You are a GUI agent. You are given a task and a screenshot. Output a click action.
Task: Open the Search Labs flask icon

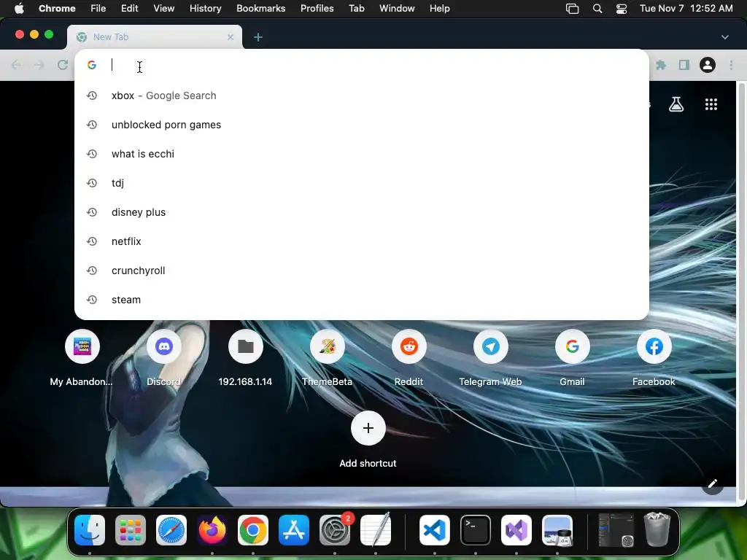tap(676, 104)
